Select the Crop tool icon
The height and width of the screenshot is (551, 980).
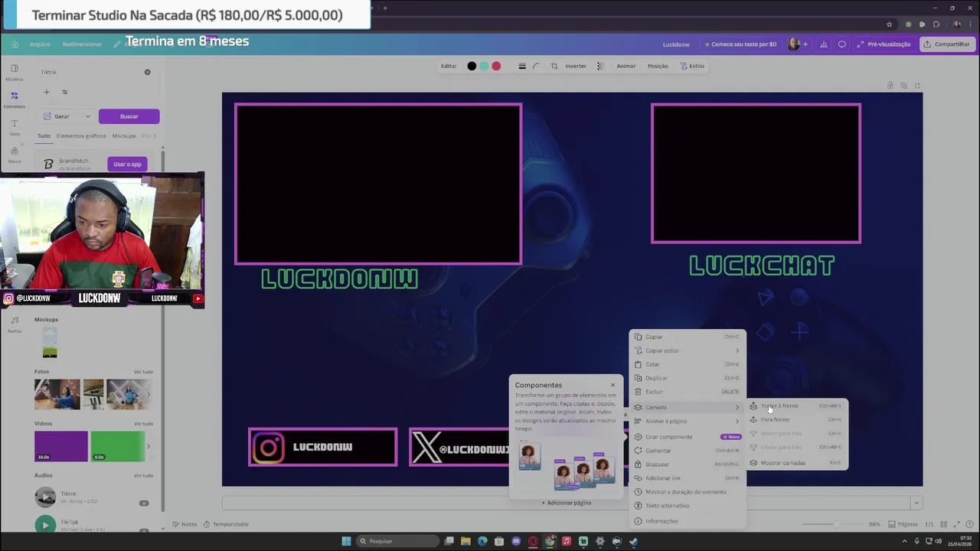[554, 66]
